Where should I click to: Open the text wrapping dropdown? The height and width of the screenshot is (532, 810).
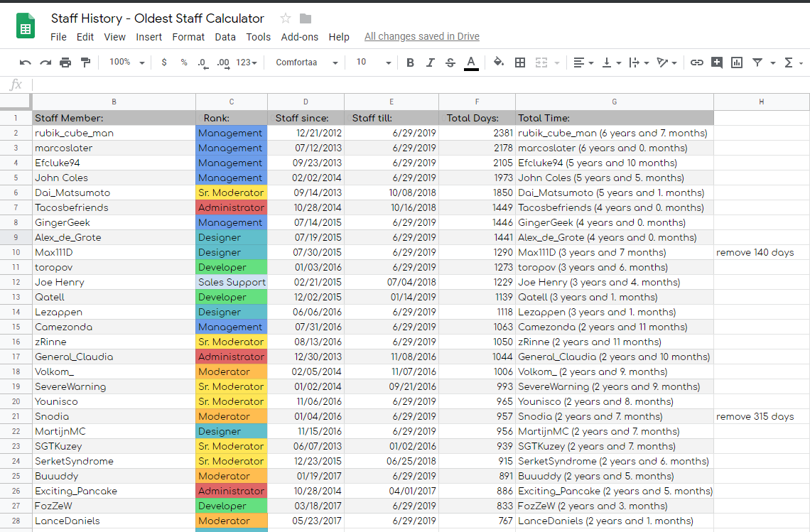click(639, 63)
